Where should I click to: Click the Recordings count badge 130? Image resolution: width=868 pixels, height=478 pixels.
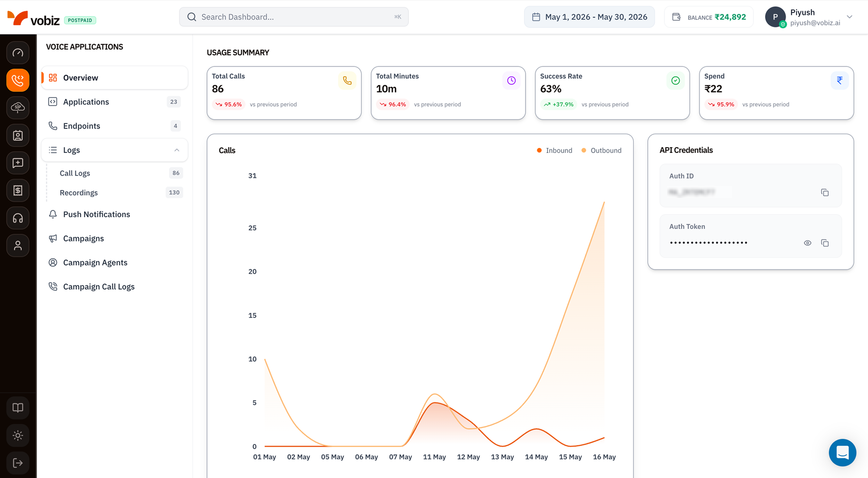(x=174, y=192)
